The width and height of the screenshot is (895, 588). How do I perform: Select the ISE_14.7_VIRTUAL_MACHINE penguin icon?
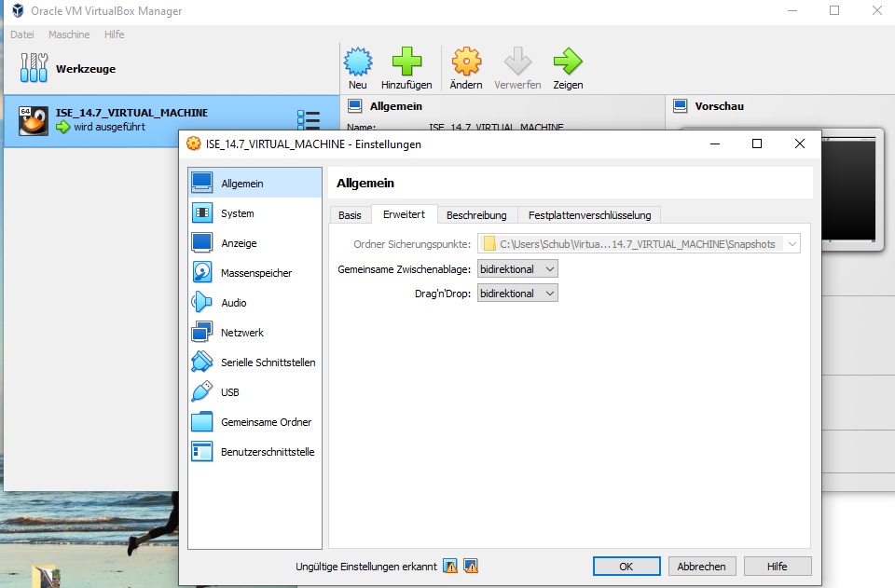(34, 120)
